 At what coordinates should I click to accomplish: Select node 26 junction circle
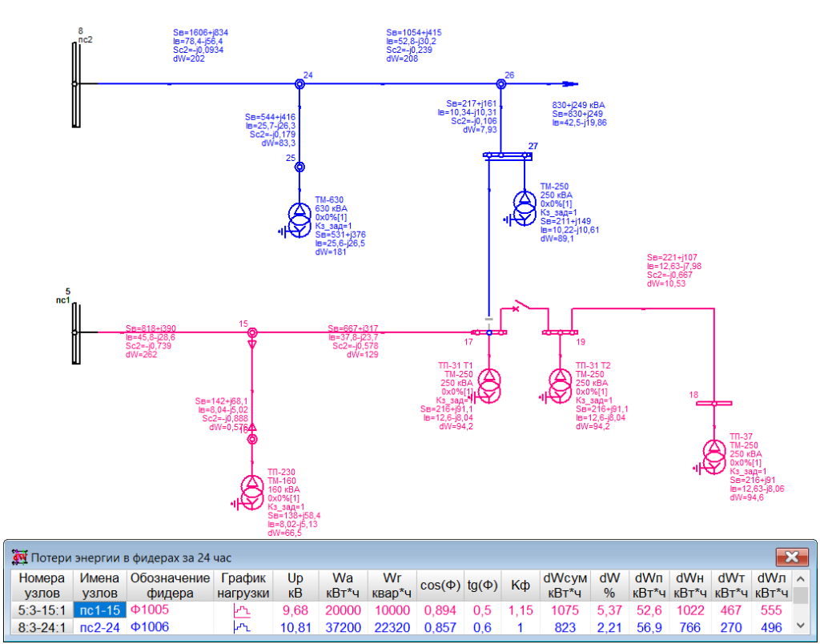(501, 84)
